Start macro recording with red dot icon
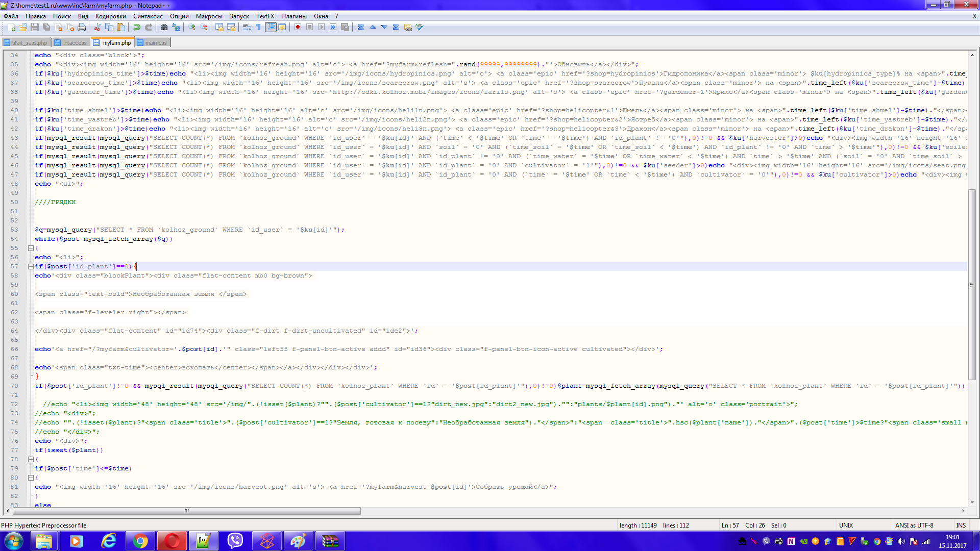Screen dimensions: 980x551 [298, 27]
